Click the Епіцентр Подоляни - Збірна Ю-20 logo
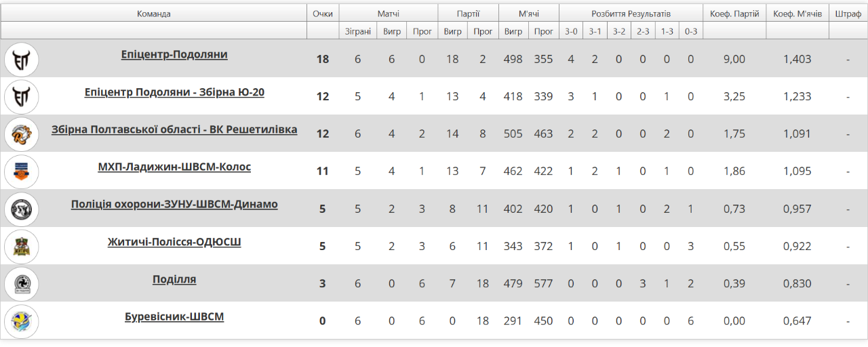This screenshot has width=868, height=347. point(22,96)
